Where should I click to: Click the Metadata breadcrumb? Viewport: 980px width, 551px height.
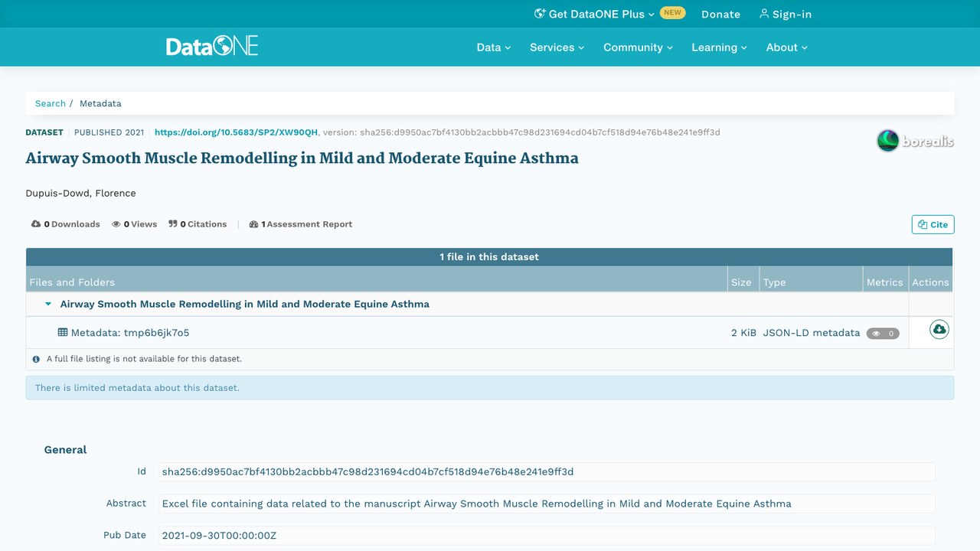(100, 103)
